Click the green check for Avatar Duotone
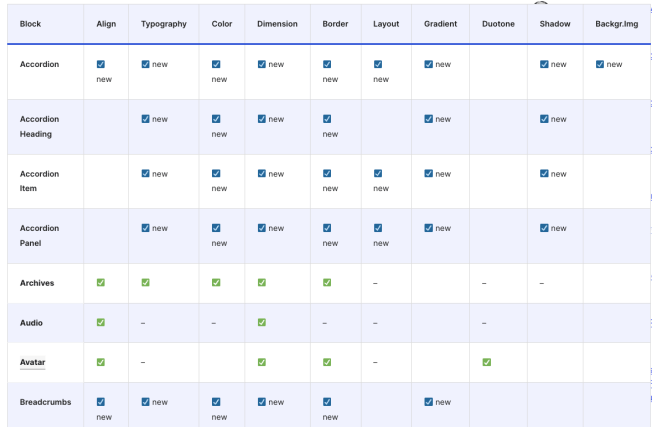Image resolution: width=652 pixels, height=427 pixels. (x=487, y=362)
